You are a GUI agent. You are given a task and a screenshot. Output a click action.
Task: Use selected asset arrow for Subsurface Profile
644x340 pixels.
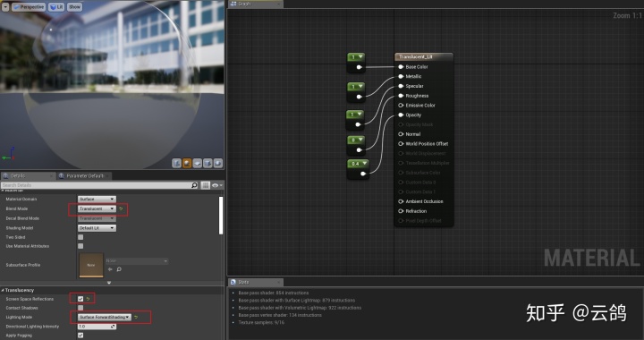(x=110, y=269)
